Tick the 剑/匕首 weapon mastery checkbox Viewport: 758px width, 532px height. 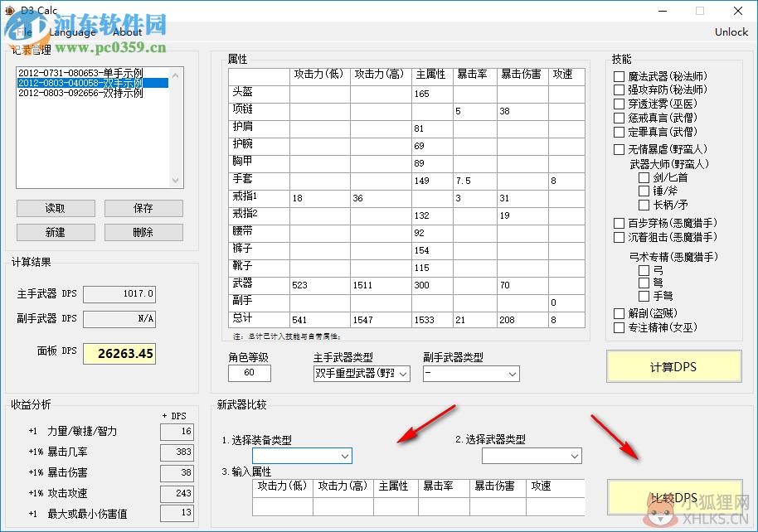coord(644,178)
